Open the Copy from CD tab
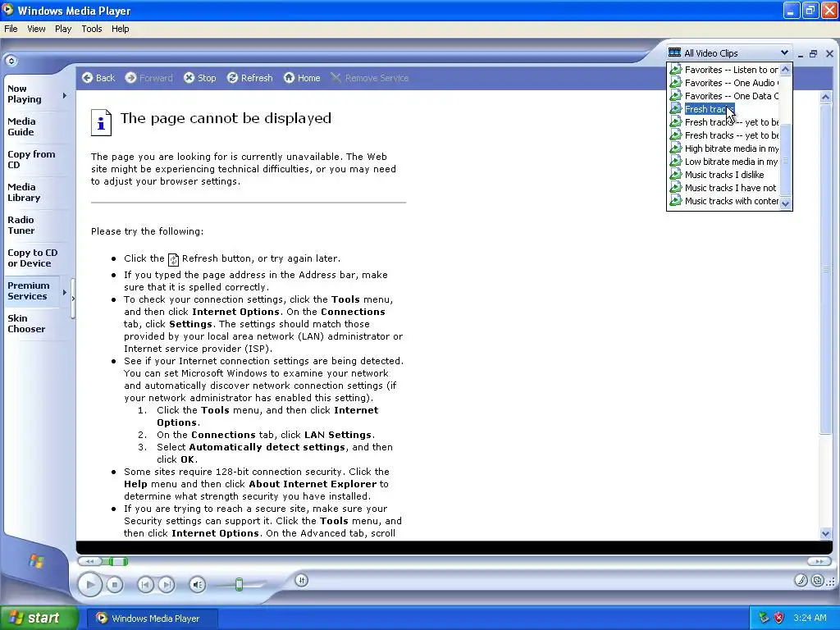 coord(35,160)
